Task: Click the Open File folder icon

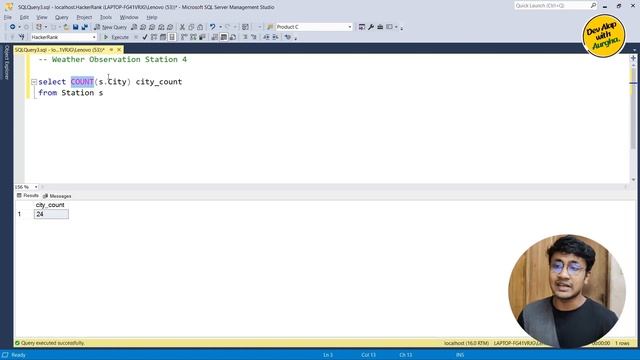Action: 66,27
